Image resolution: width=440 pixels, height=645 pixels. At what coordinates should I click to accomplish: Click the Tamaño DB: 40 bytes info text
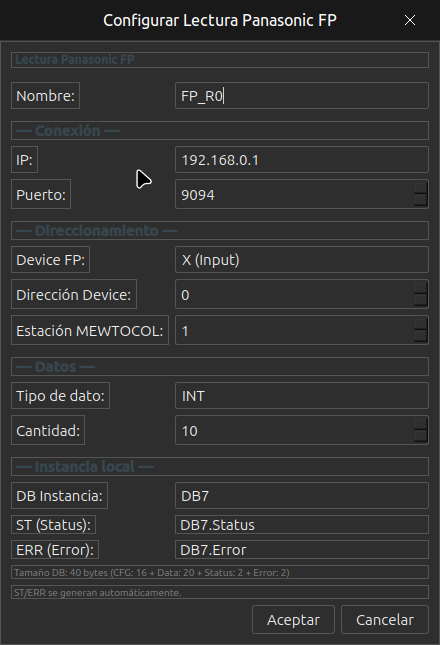151,572
